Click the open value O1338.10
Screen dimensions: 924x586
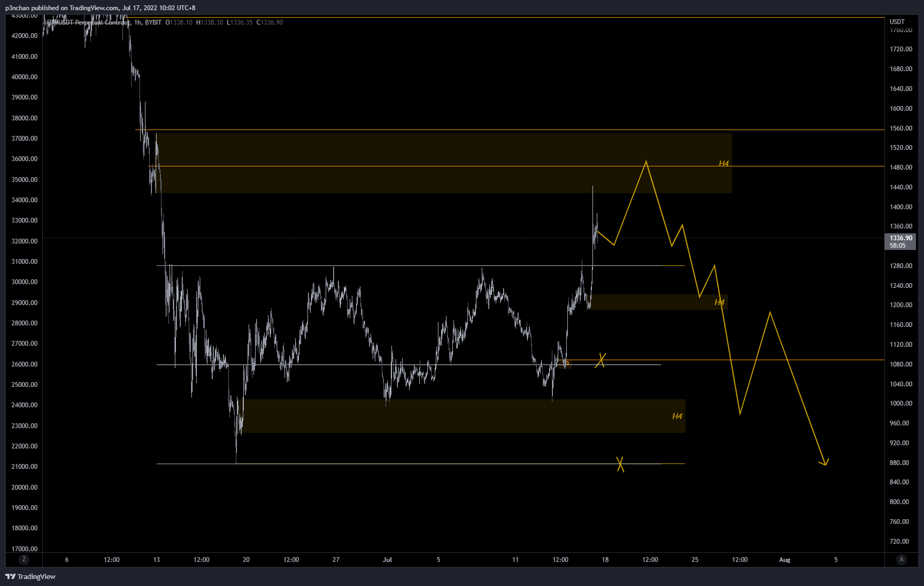click(x=179, y=22)
